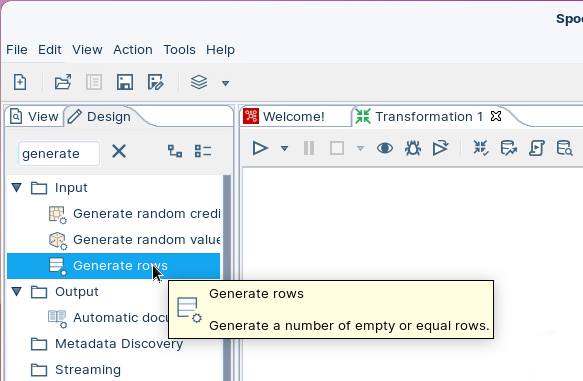Click the debug bug icon

(x=413, y=148)
